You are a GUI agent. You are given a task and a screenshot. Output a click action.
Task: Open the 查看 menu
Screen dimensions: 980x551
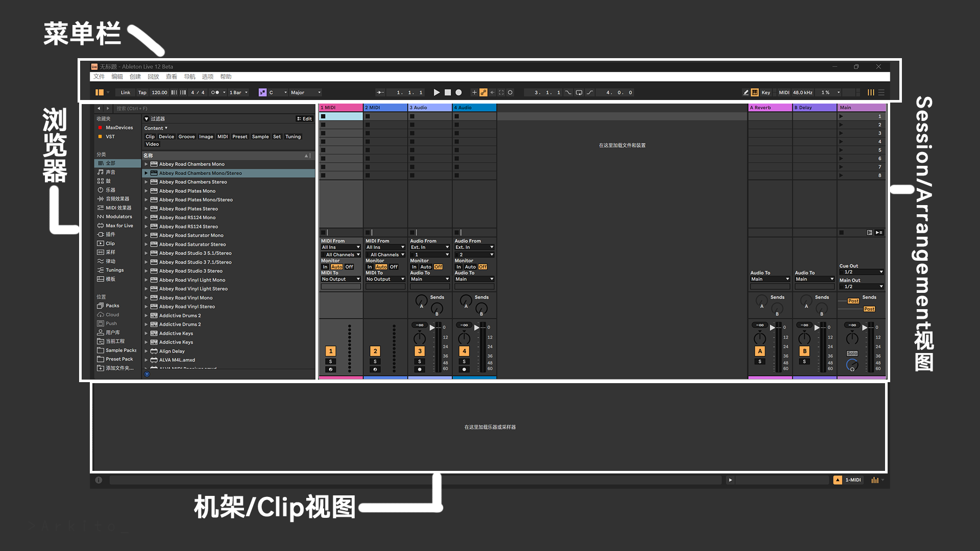pyautogui.click(x=171, y=77)
